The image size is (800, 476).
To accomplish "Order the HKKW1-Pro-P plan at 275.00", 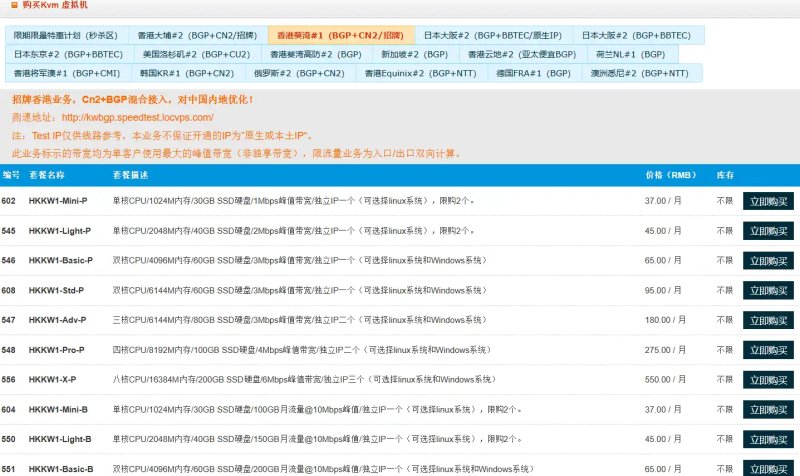I will [x=768, y=350].
